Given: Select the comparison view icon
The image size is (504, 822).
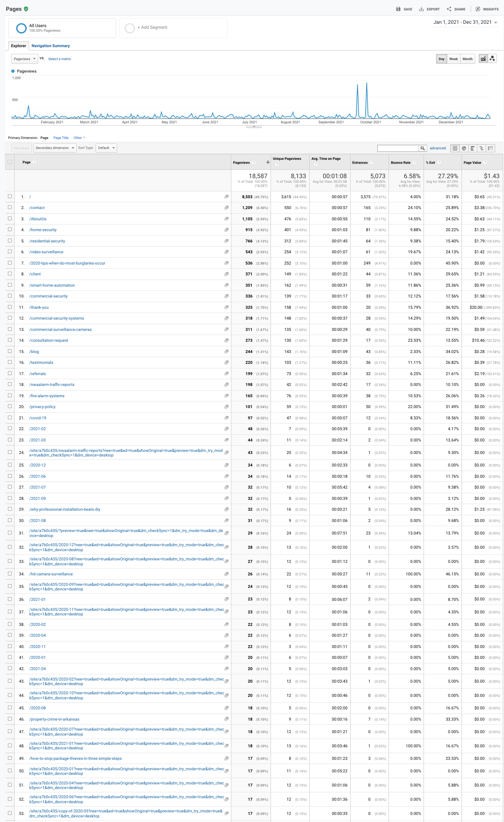Looking at the screenshot, I should coord(481,148).
